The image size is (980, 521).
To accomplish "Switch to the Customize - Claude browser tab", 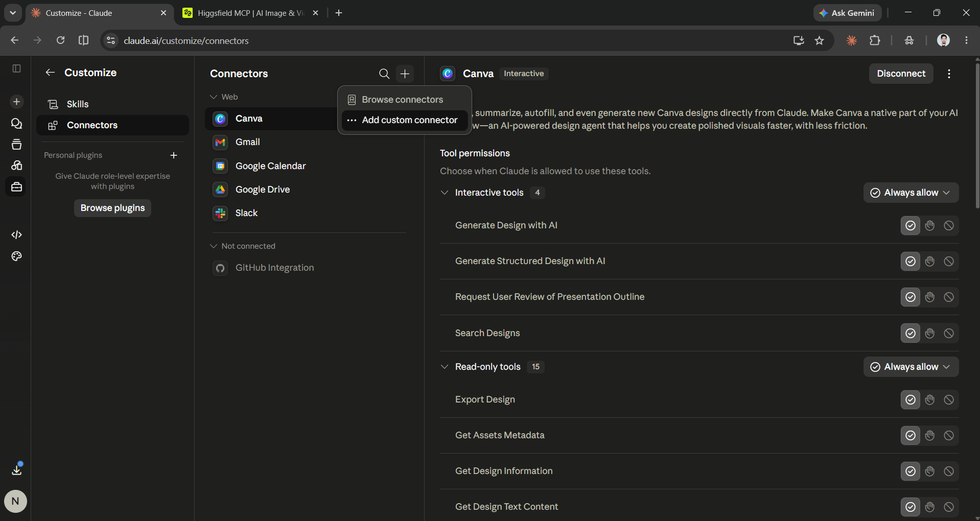I will [99, 13].
